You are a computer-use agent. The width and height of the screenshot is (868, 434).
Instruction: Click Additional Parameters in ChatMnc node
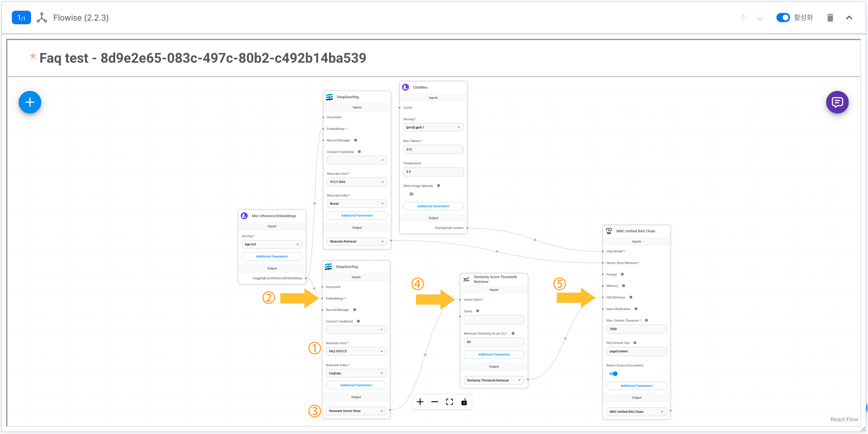(x=433, y=206)
